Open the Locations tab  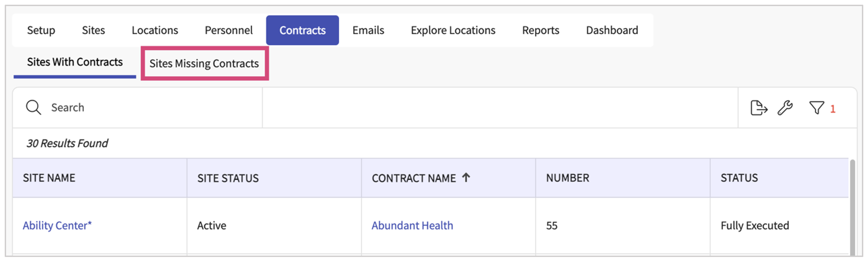click(x=155, y=30)
